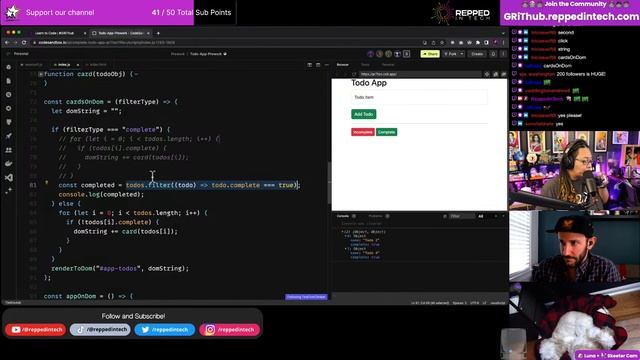
Task: Open the search sidebar icon
Action: point(9,95)
